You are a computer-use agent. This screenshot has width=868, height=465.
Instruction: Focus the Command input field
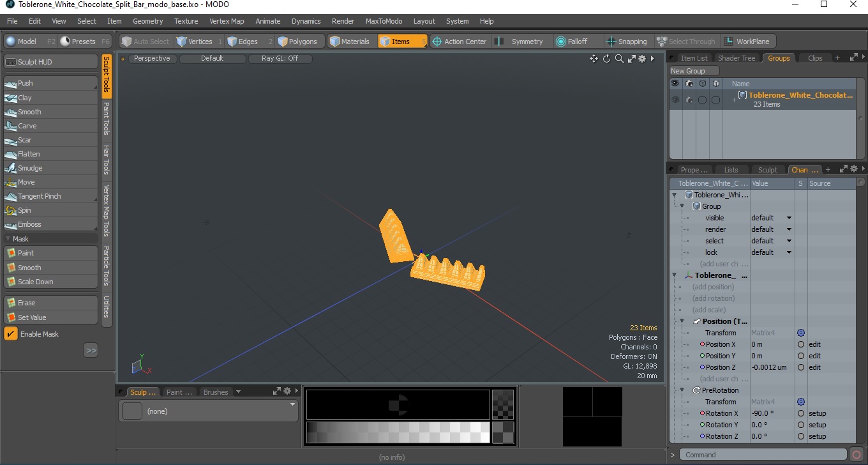coord(763,455)
